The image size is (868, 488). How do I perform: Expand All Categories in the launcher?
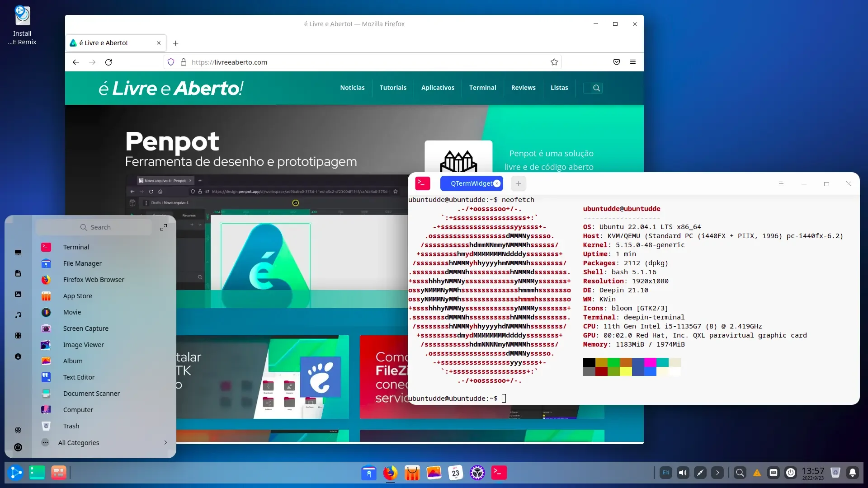105,443
